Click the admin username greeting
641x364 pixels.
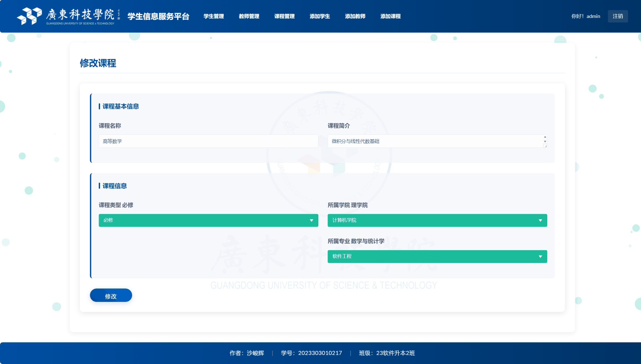(586, 16)
